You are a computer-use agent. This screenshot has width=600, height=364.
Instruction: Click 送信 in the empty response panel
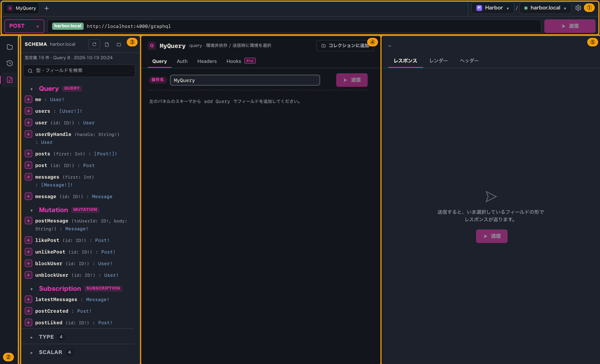pos(492,236)
